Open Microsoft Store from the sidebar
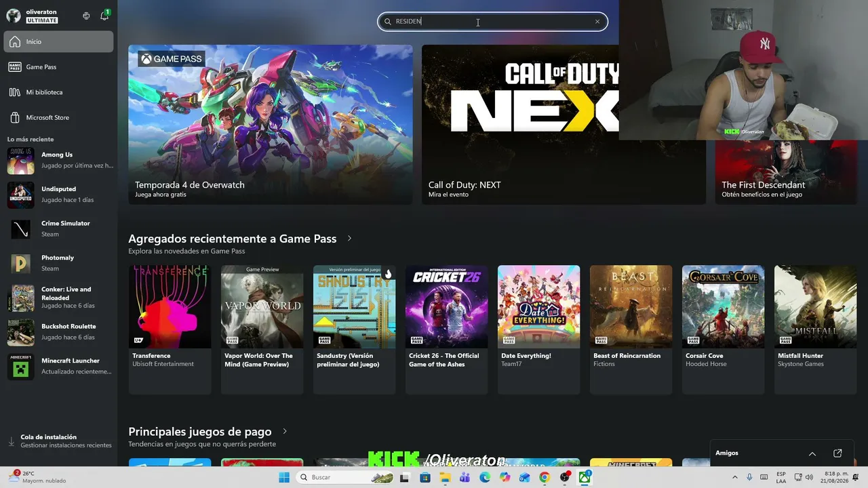 point(58,117)
